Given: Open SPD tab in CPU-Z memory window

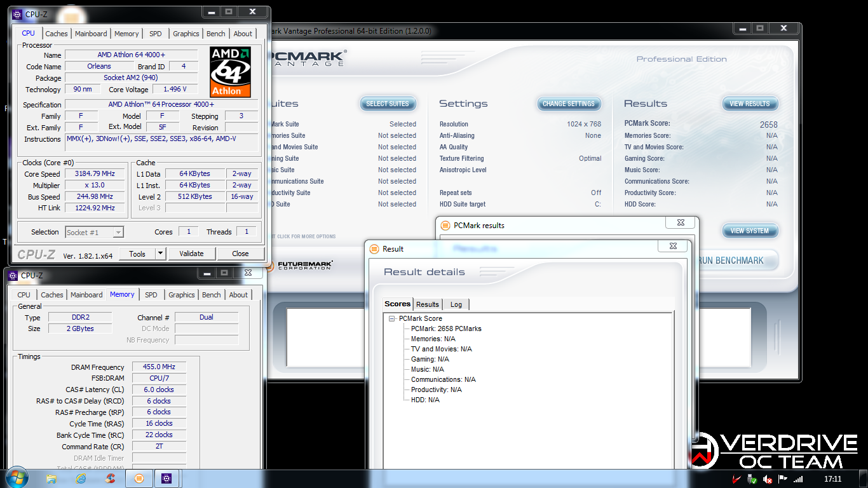Looking at the screenshot, I should (151, 295).
